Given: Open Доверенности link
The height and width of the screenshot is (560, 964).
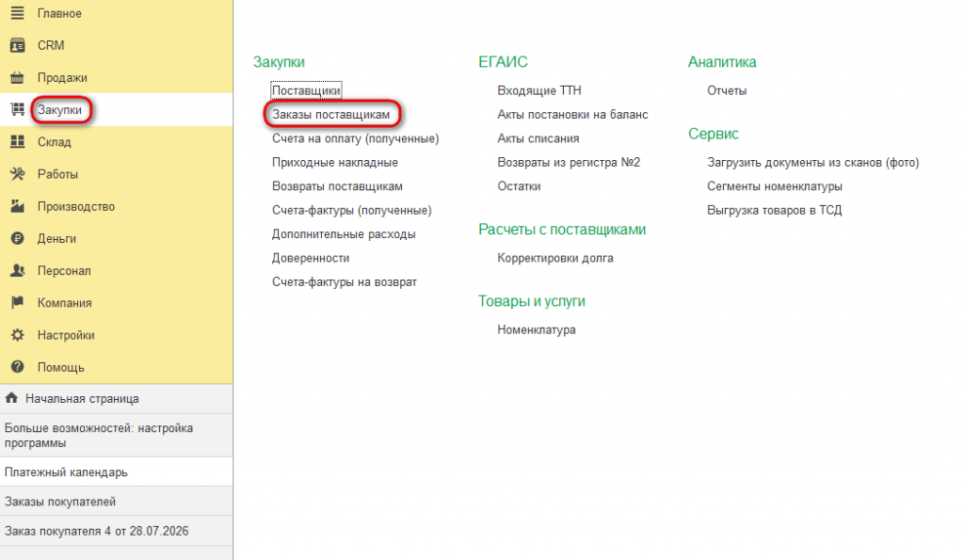Looking at the screenshot, I should 311,258.
